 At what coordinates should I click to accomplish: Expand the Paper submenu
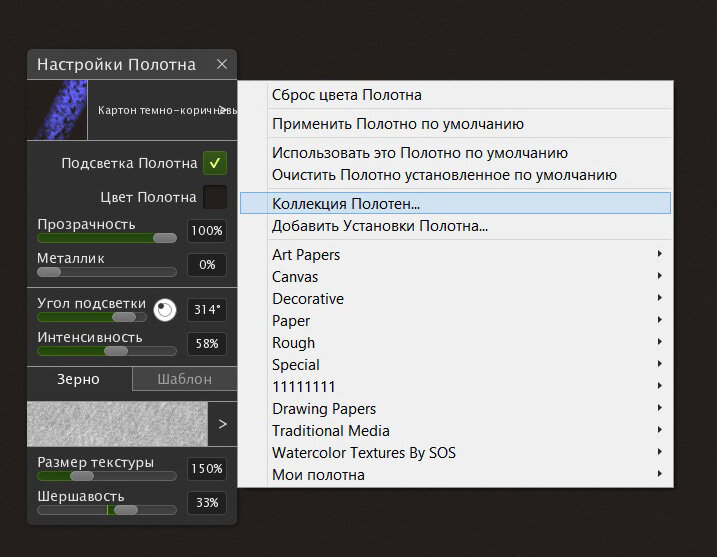(455, 321)
